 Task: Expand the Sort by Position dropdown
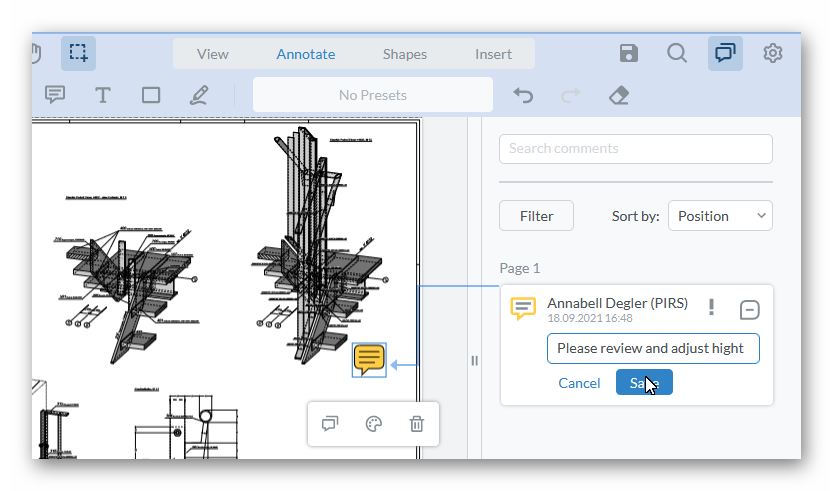tap(720, 216)
